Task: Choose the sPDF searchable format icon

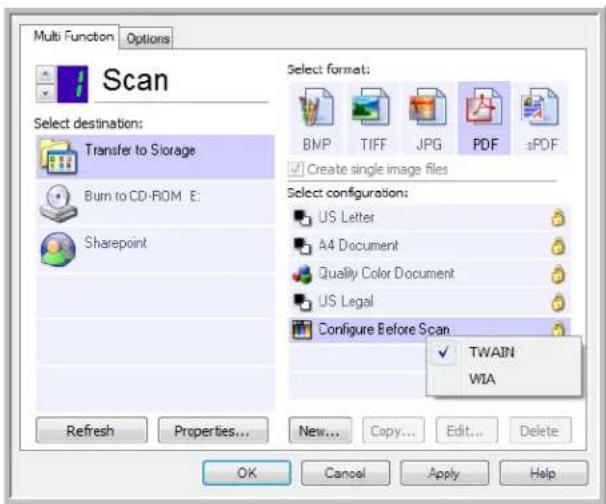Action: pos(541,107)
